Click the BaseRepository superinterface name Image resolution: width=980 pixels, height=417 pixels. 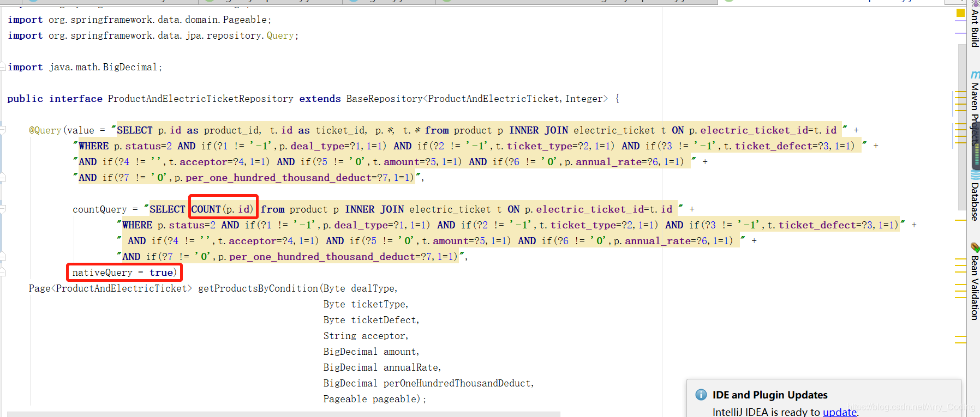click(x=384, y=99)
